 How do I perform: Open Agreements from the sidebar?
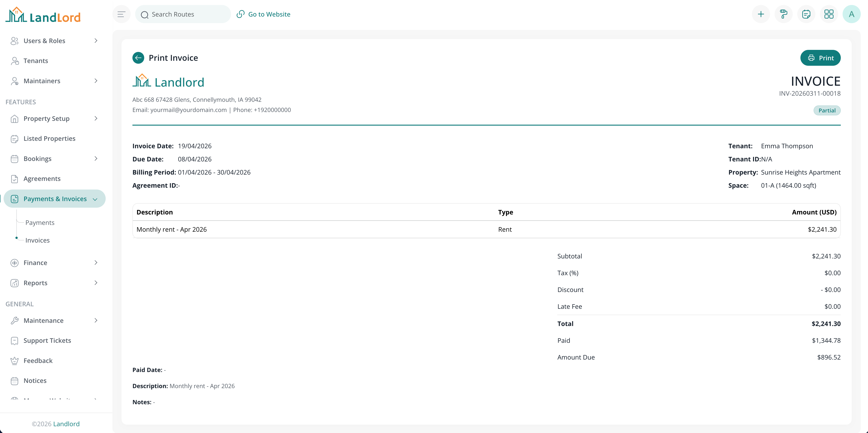tap(42, 179)
